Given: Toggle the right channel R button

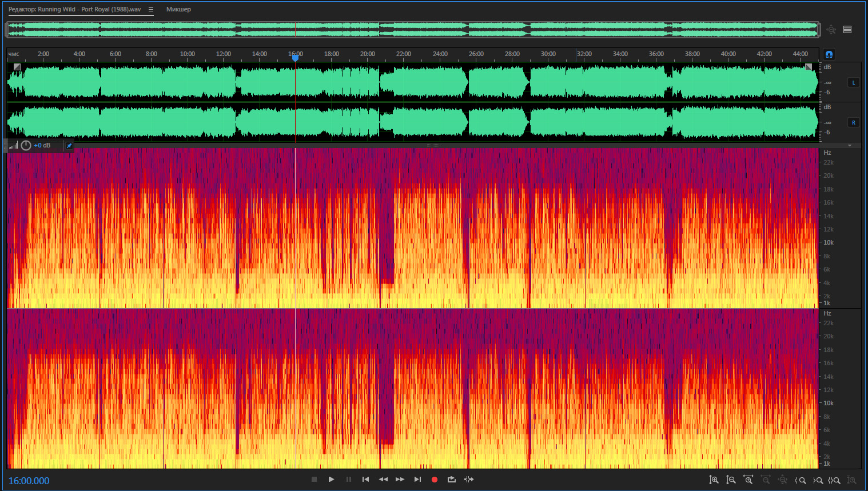Looking at the screenshot, I should [x=854, y=122].
